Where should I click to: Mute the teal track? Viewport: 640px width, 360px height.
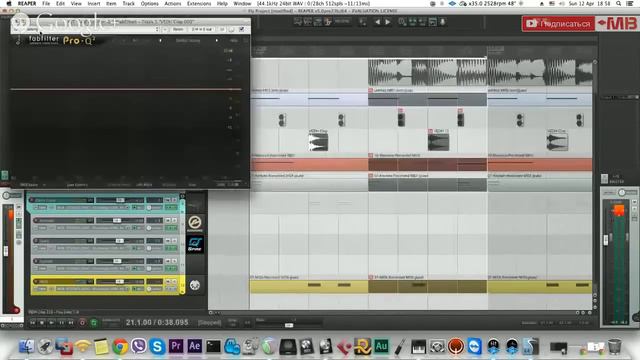coord(167,200)
